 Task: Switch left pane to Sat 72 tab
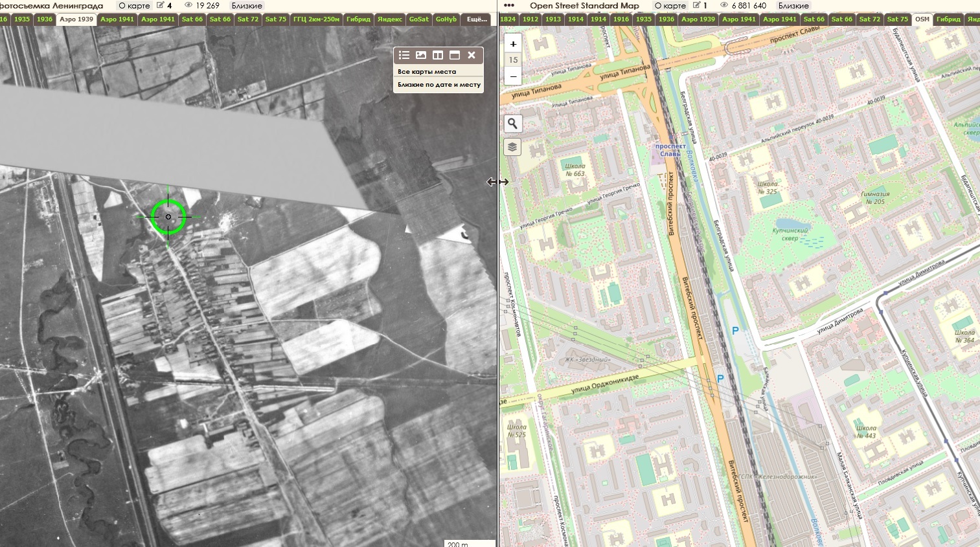pos(247,19)
